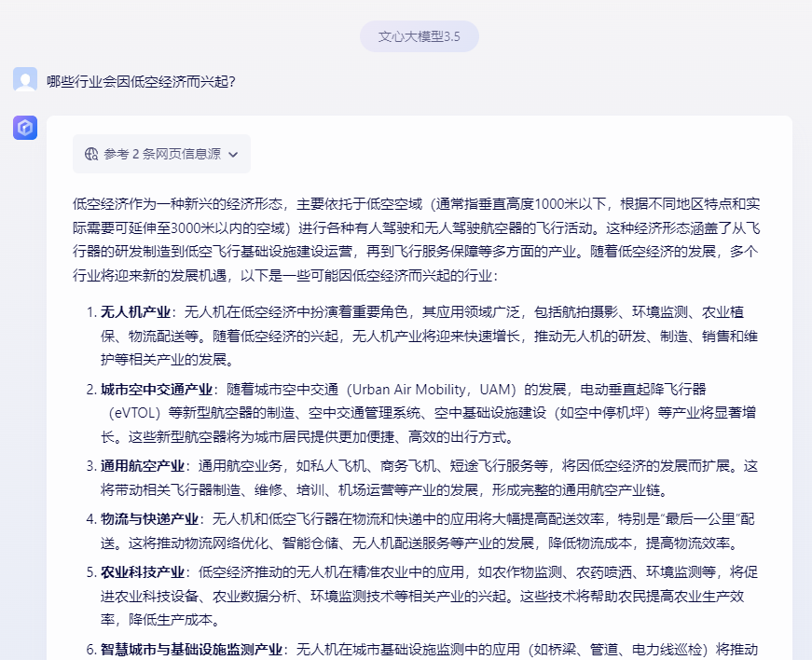Click the globe icon beside 参考
Image resolution: width=812 pixels, height=660 pixels.
coord(91,154)
